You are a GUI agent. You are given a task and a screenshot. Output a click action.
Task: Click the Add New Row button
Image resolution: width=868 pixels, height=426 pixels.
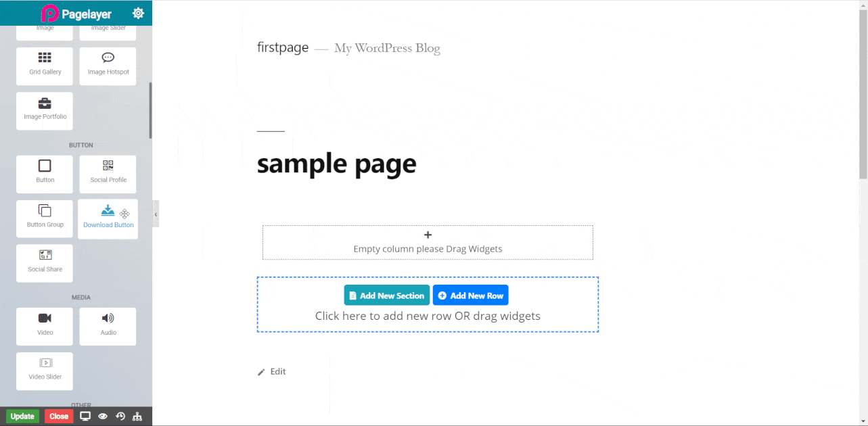coord(470,295)
